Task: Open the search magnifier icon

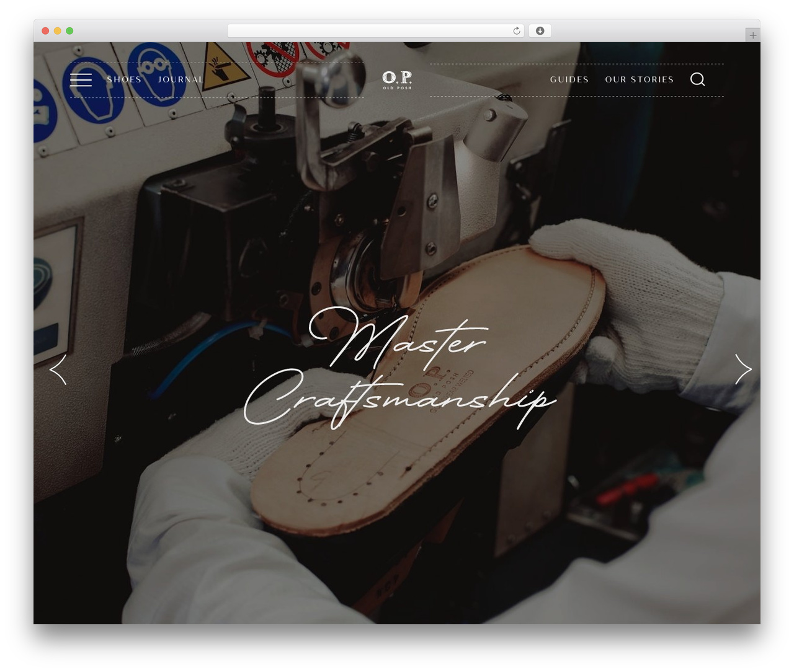Action: [698, 79]
